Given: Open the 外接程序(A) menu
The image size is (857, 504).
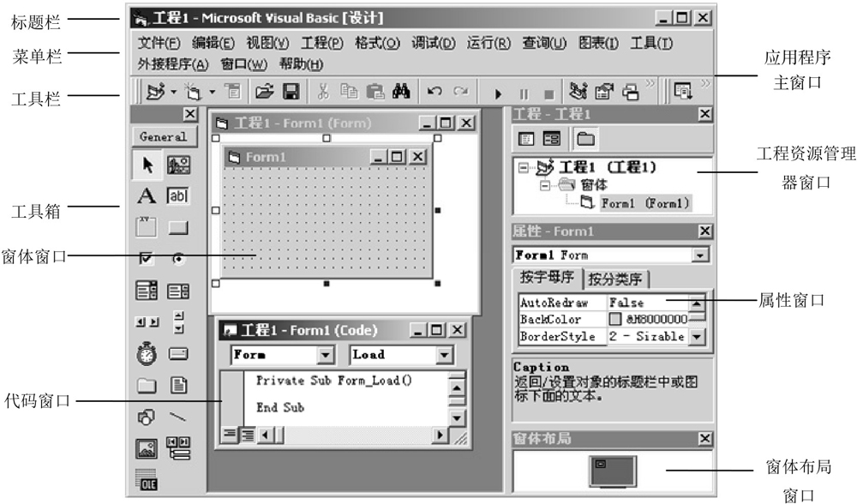Looking at the screenshot, I should coord(173,64).
